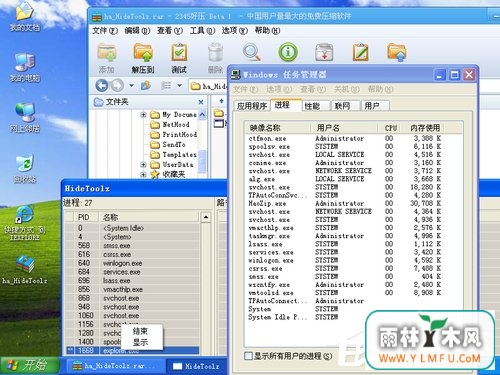Open the Options (选项) menu in archive window
This screenshot has height=375, width=500.
pos(235,31)
